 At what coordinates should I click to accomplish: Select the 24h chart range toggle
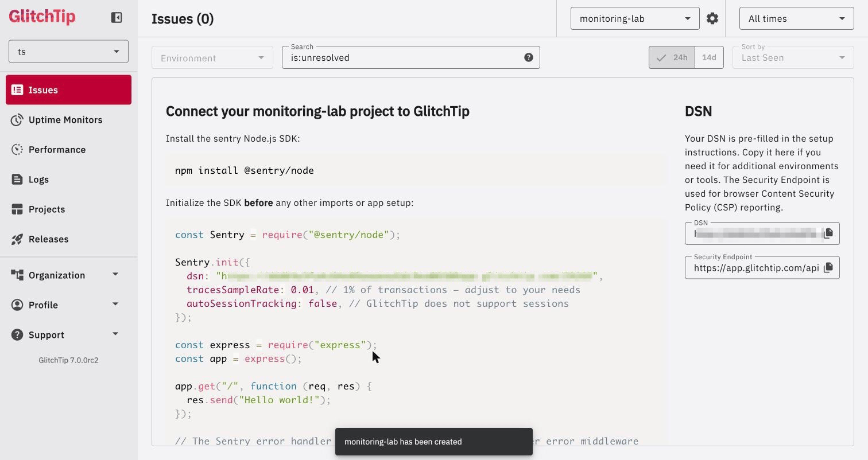pos(672,57)
